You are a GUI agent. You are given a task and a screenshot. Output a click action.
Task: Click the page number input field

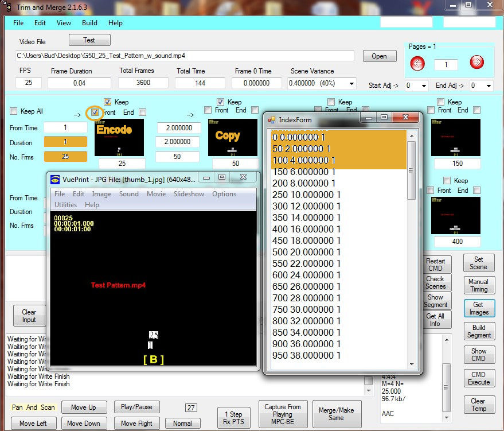[x=446, y=65]
